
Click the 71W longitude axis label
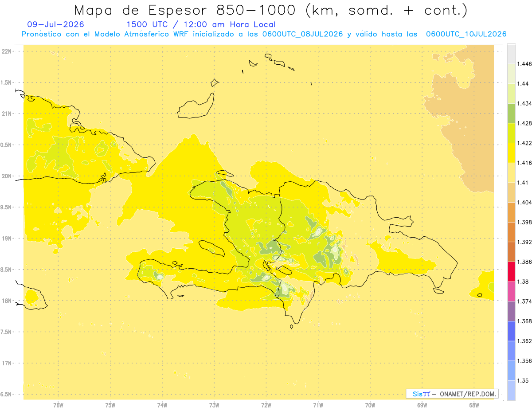click(318, 405)
